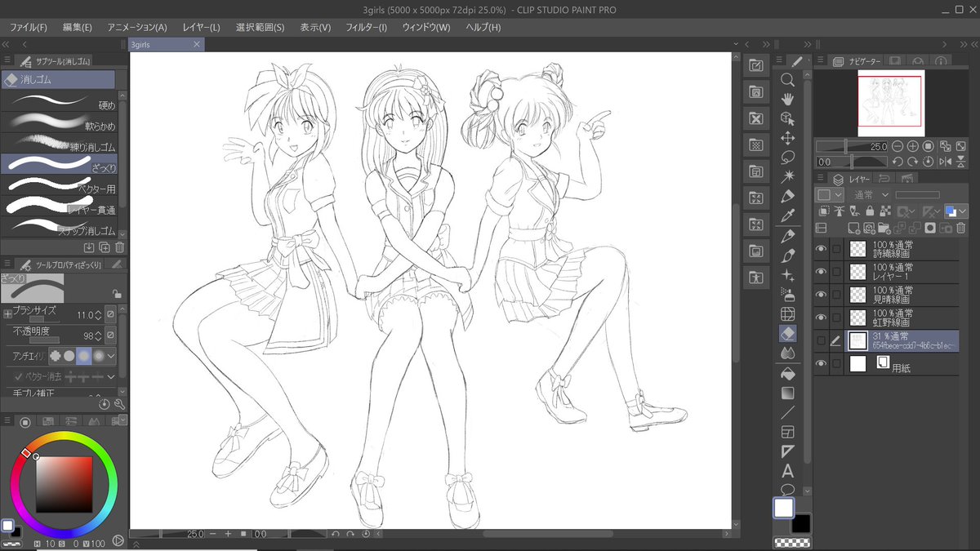Click the main white color swatch
980x551 pixels.
783,508
